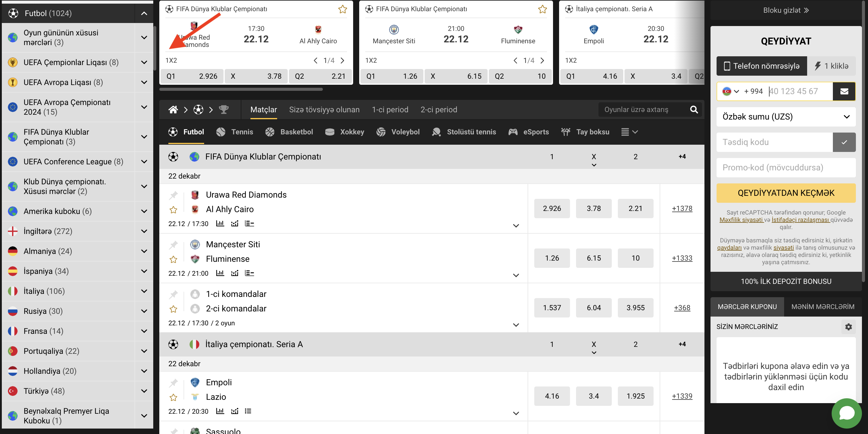Switch to 1-ci period tab
Viewport: 868px width, 434px height.
pos(390,110)
